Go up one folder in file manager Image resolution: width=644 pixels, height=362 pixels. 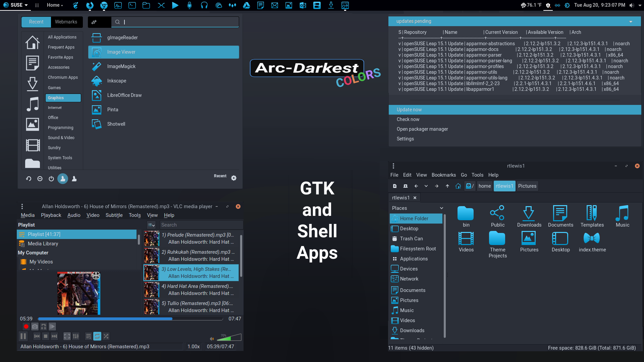(x=447, y=186)
